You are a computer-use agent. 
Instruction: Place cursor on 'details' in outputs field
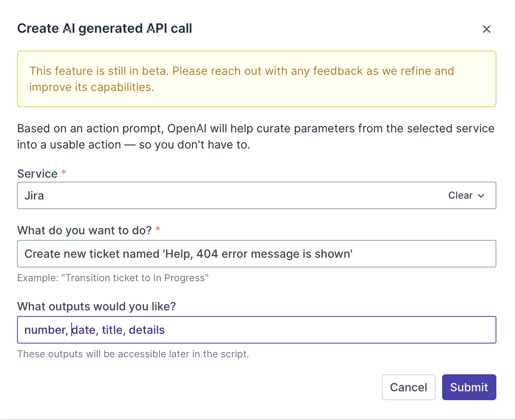click(147, 330)
